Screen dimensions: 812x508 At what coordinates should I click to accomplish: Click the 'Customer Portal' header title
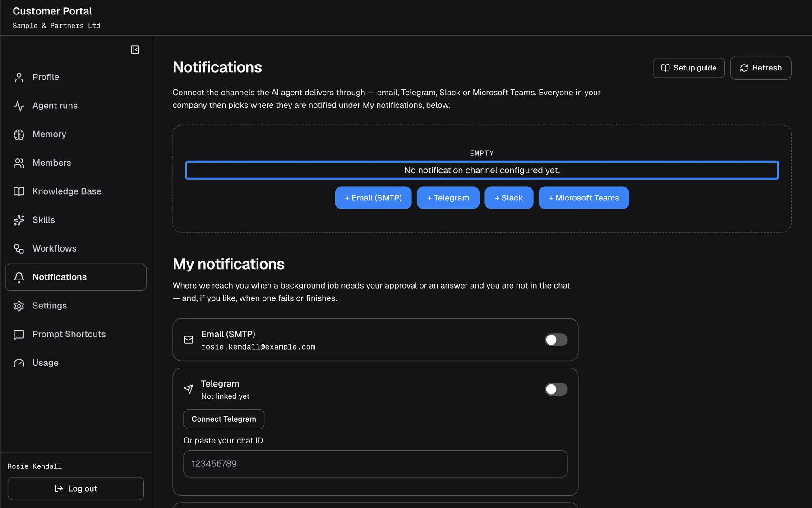point(52,11)
